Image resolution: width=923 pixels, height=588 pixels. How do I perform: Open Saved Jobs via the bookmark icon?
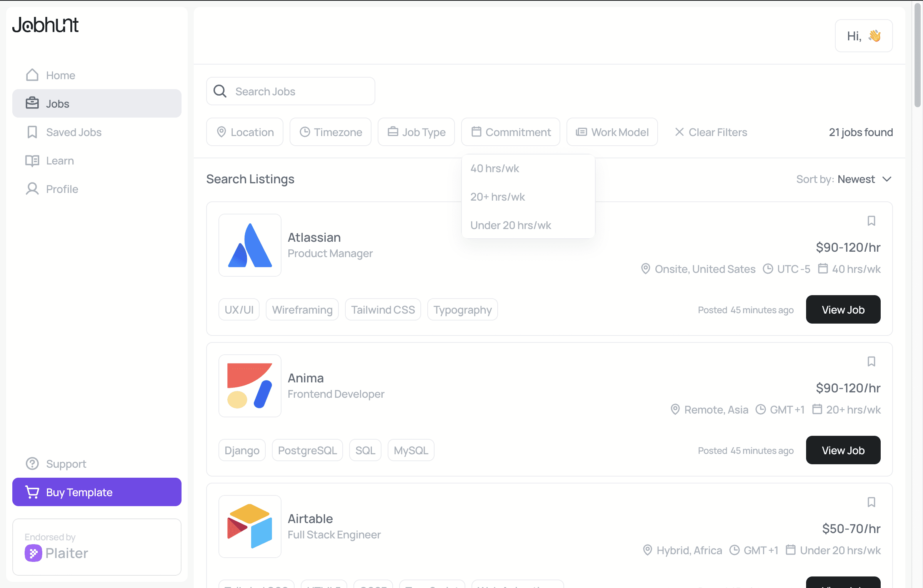pyautogui.click(x=32, y=132)
